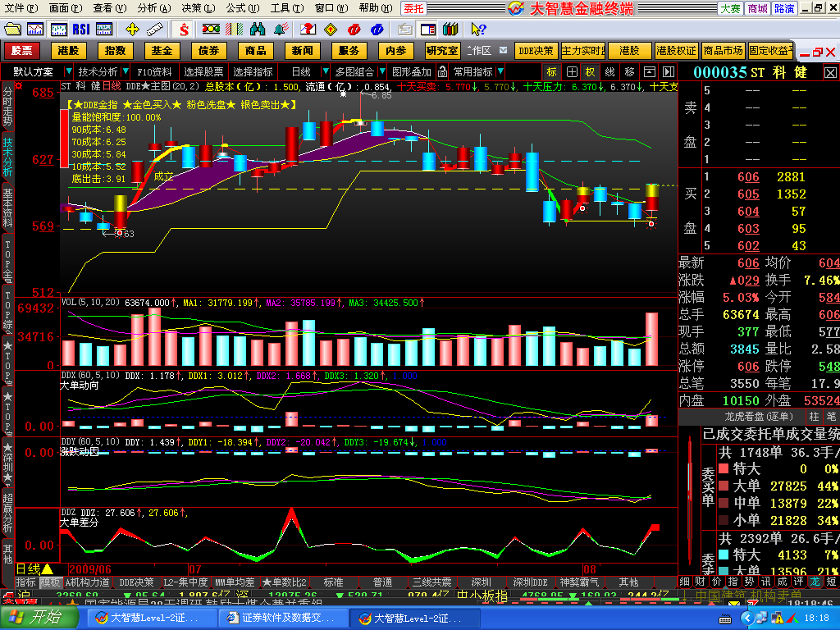Click the skip-to-end icon next to stock code
This screenshot has height=630, width=840.
point(668,72)
